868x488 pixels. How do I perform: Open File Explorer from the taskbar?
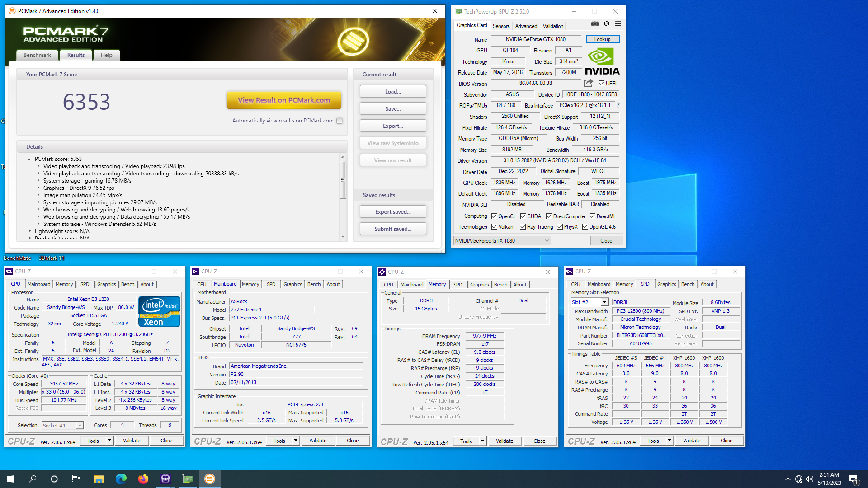pos(99,479)
